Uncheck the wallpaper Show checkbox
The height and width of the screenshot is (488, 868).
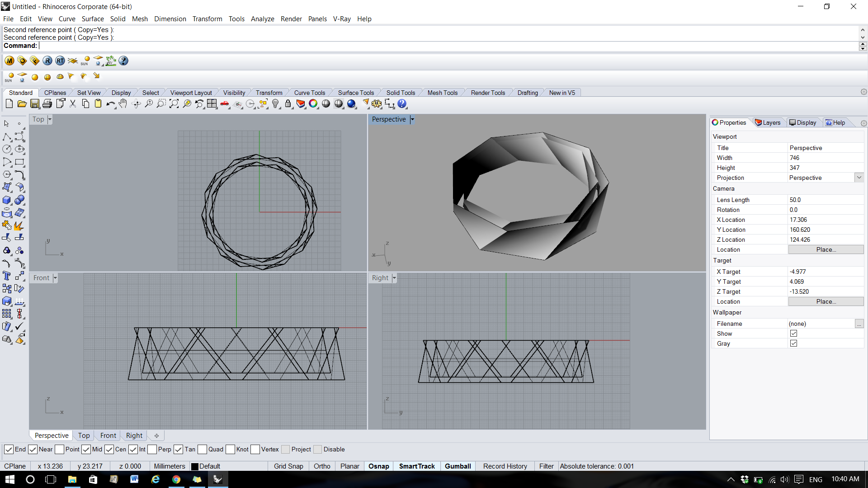[793, 333]
